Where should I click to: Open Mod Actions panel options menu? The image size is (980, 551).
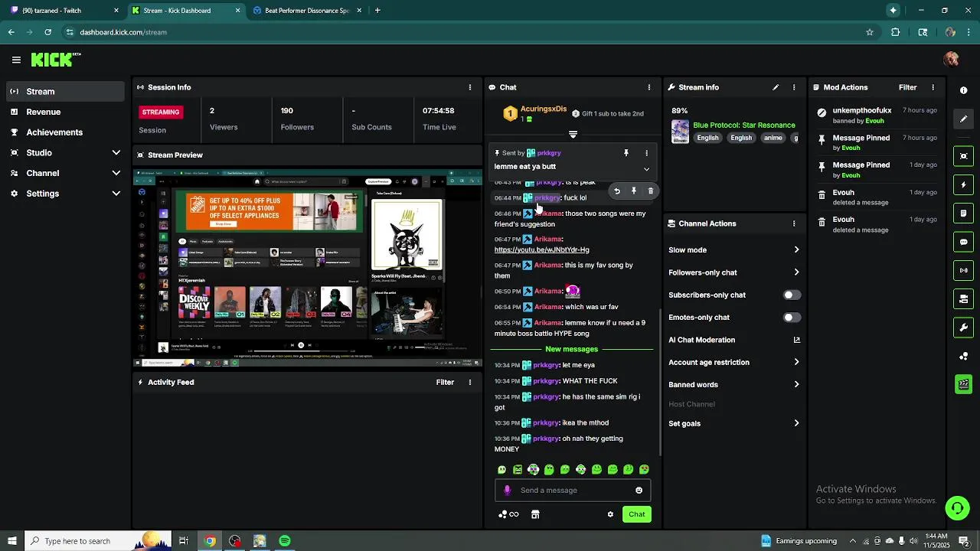pyautogui.click(x=933, y=87)
